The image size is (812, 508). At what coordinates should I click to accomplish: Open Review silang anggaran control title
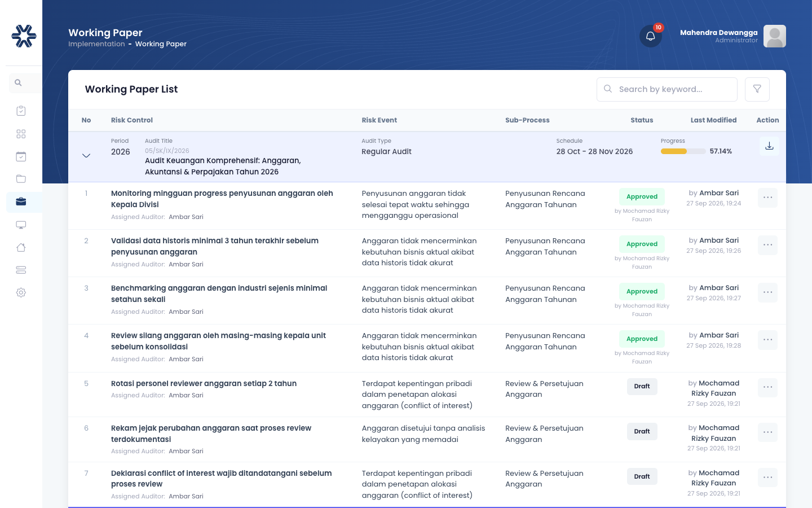point(218,341)
